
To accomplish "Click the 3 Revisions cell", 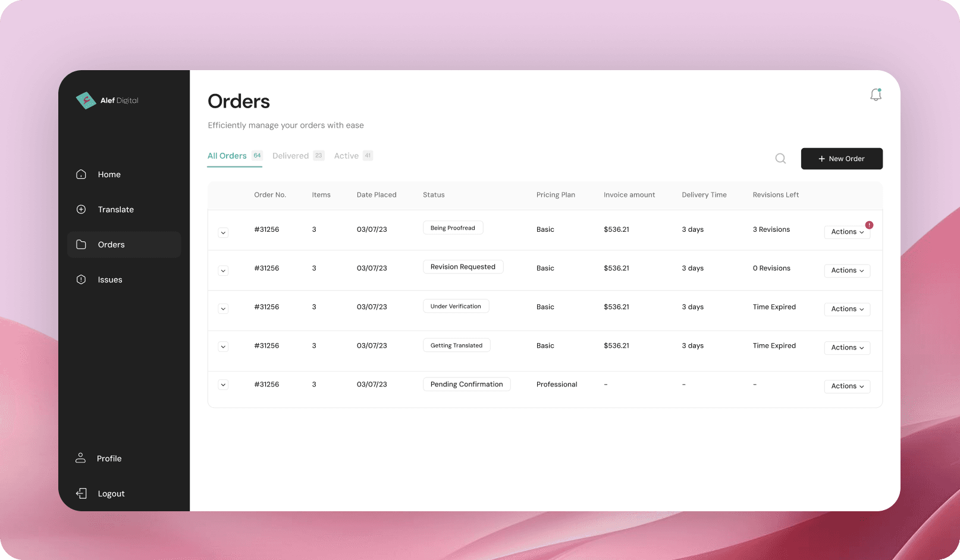I will tap(771, 229).
